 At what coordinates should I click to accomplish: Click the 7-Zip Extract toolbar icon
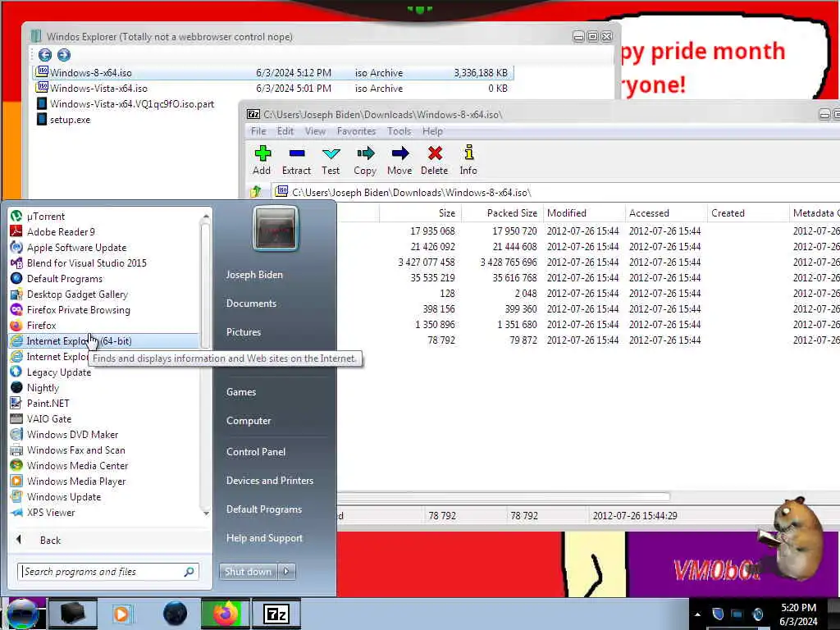click(x=296, y=153)
